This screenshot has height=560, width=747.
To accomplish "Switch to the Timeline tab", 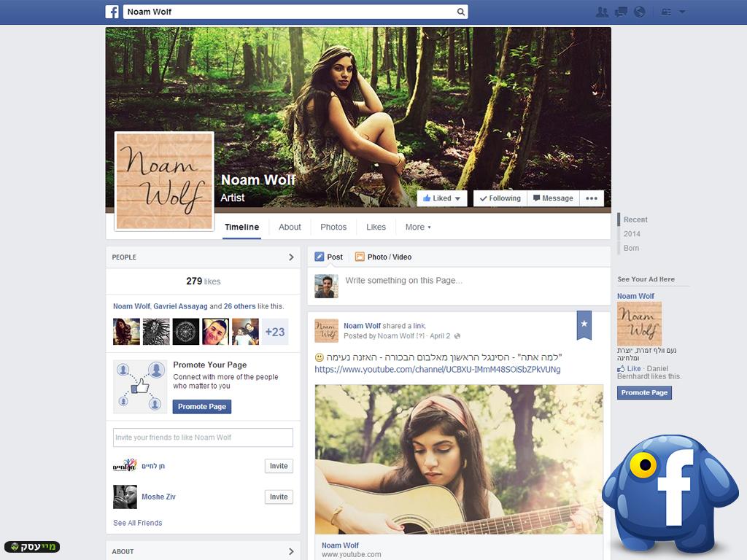I will tap(242, 227).
